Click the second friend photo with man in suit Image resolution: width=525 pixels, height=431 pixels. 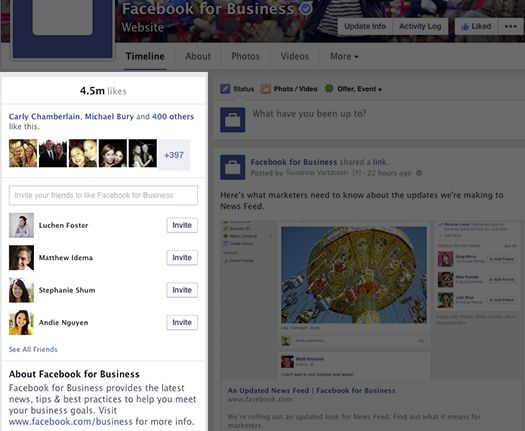pyautogui.click(x=53, y=153)
